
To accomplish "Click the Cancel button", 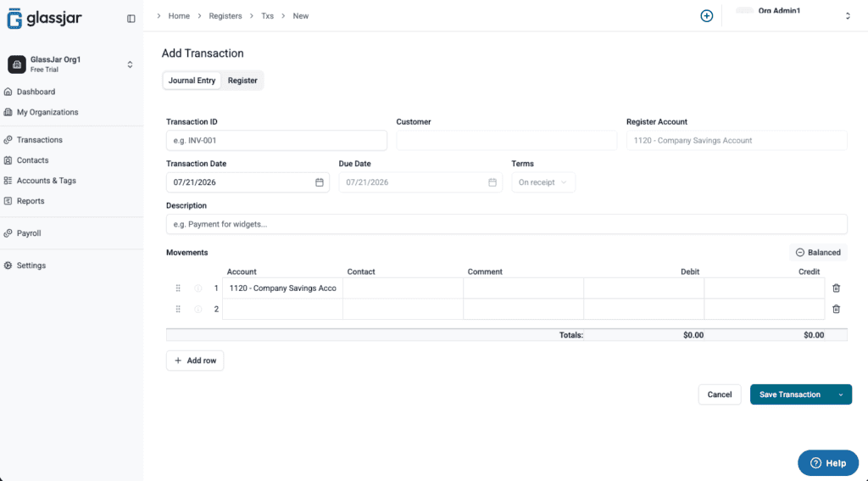I will (x=720, y=394).
